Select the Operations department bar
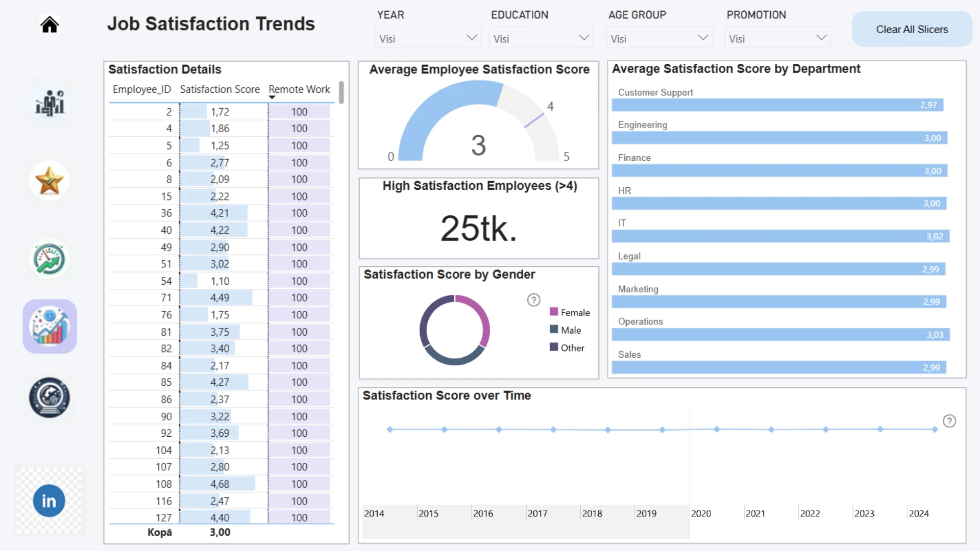Viewport: 980px width, 551px height. point(781,335)
